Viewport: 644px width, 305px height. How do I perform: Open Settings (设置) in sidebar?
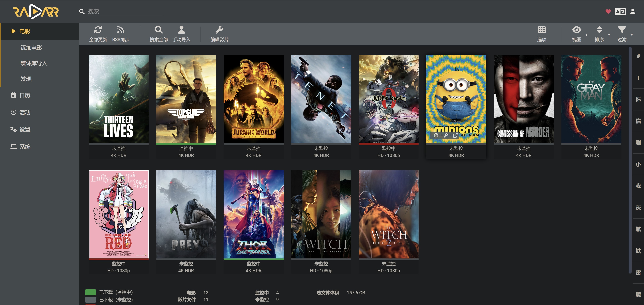point(25,129)
